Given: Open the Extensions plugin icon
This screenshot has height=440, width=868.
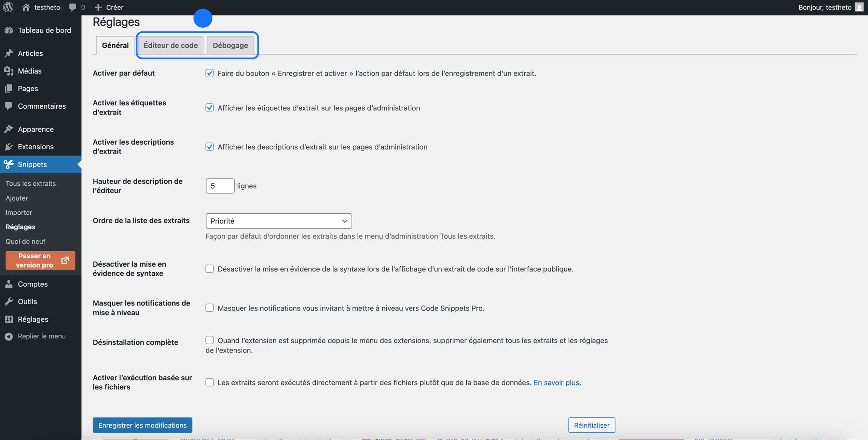Looking at the screenshot, I should pyautogui.click(x=9, y=146).
